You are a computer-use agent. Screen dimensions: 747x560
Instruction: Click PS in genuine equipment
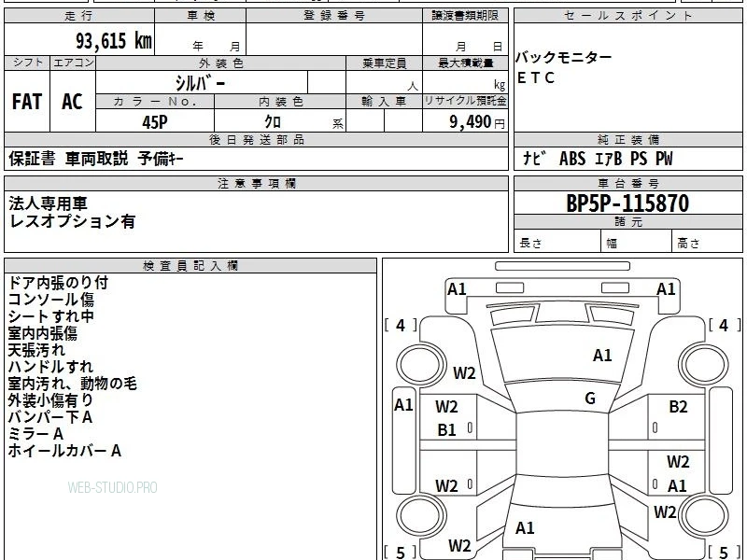[x=639, y=158]
